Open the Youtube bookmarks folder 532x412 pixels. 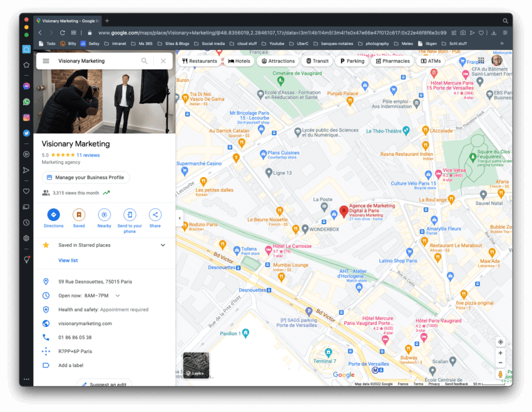click(x=273, y=43)
